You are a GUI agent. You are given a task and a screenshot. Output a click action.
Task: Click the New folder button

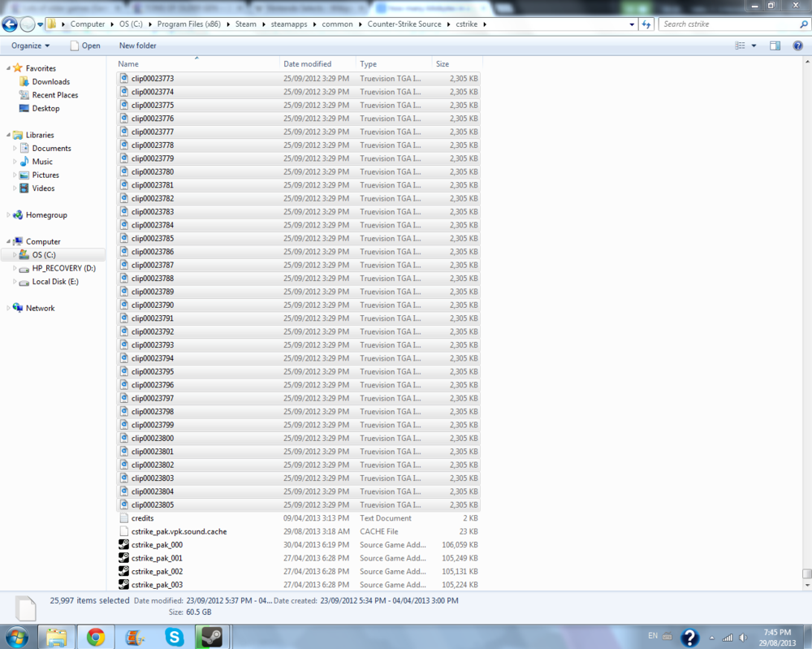(x=138, y=45)
